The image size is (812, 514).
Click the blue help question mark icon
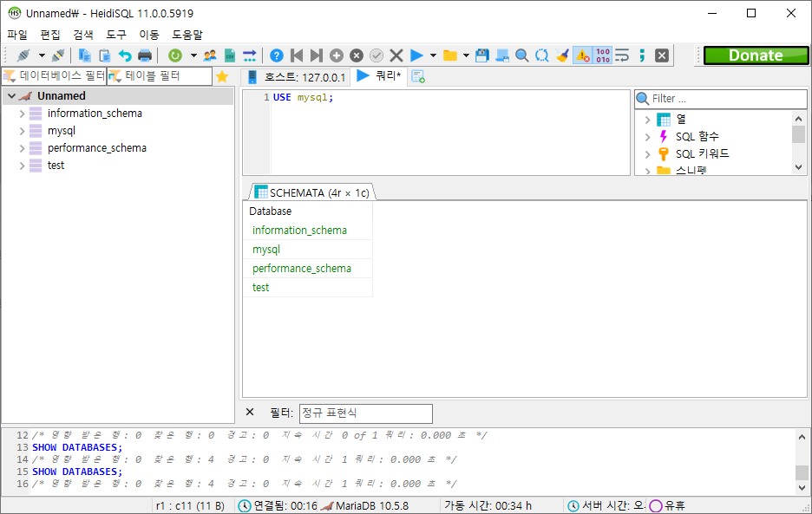tap(277, 55)
